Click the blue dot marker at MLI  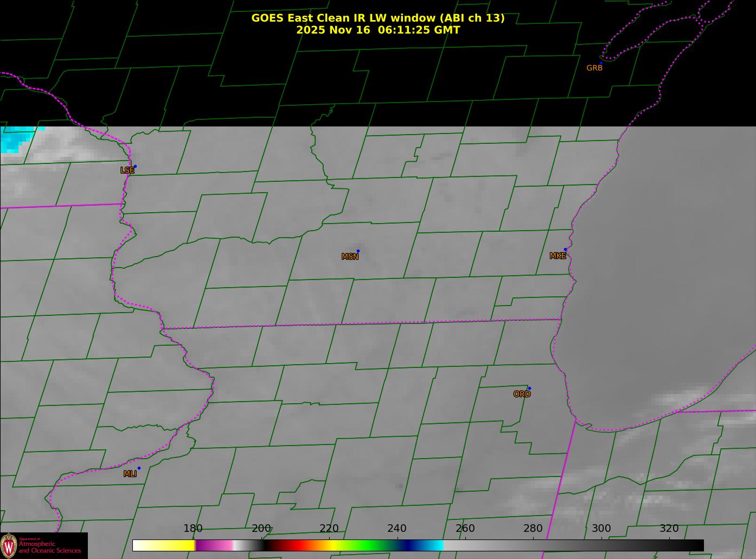tap(139, 468)
